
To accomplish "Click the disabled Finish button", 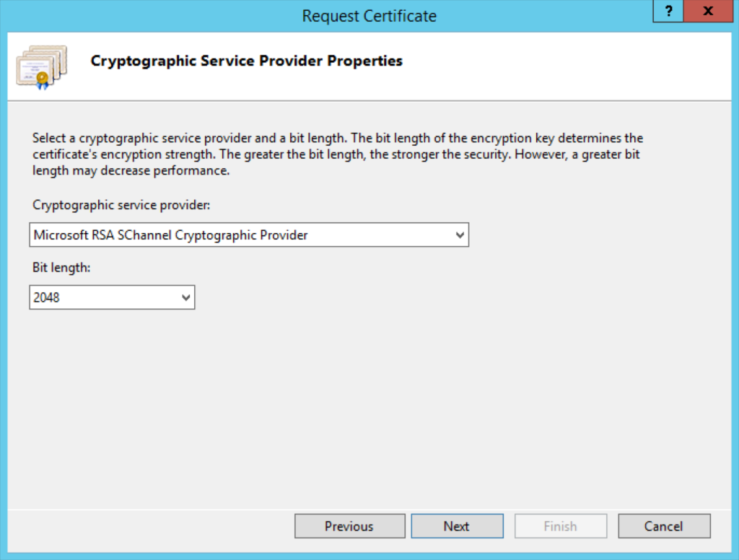I will (x=561, y=525).
